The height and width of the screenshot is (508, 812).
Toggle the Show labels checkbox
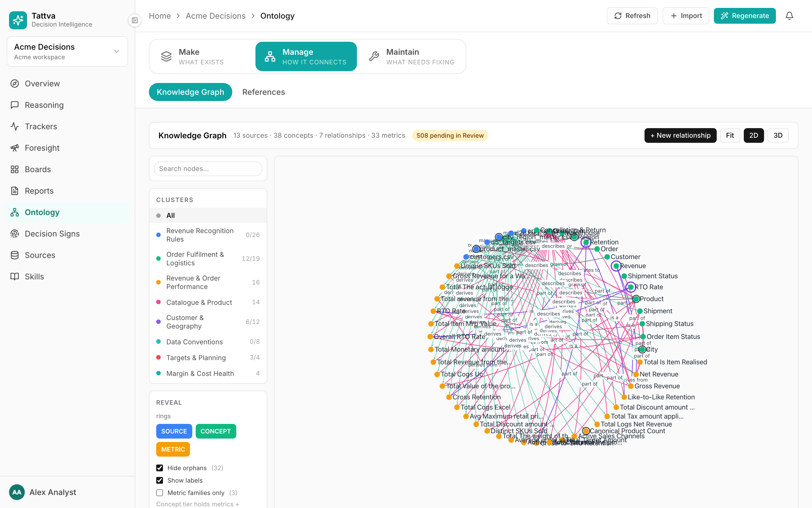[160, 480]
